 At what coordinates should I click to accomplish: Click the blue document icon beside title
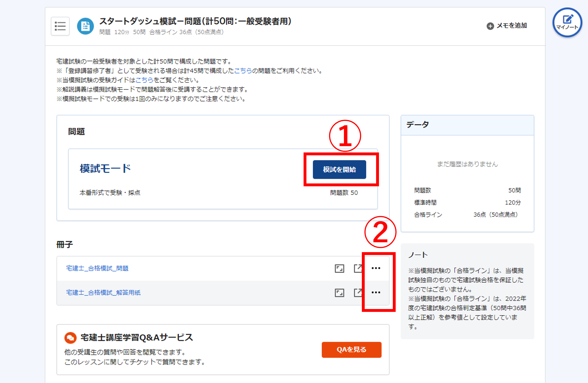tap(86, 26)
